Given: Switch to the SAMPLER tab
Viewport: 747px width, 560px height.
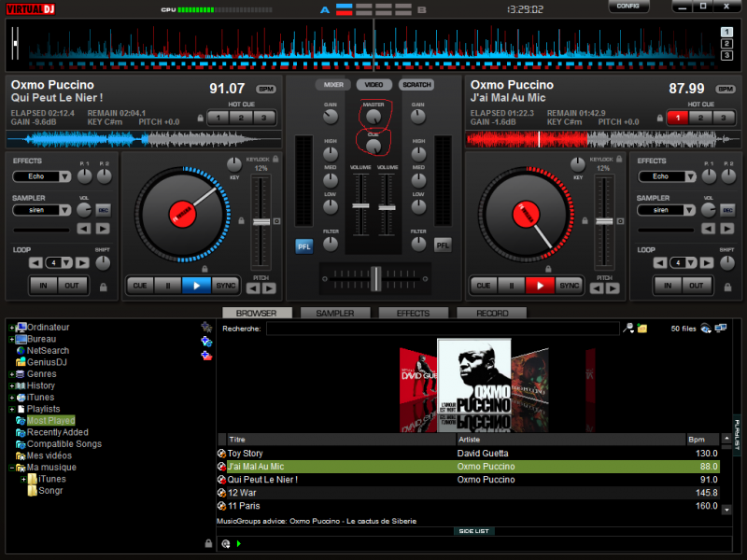Looking at the screenshot, I should point(334,314).
